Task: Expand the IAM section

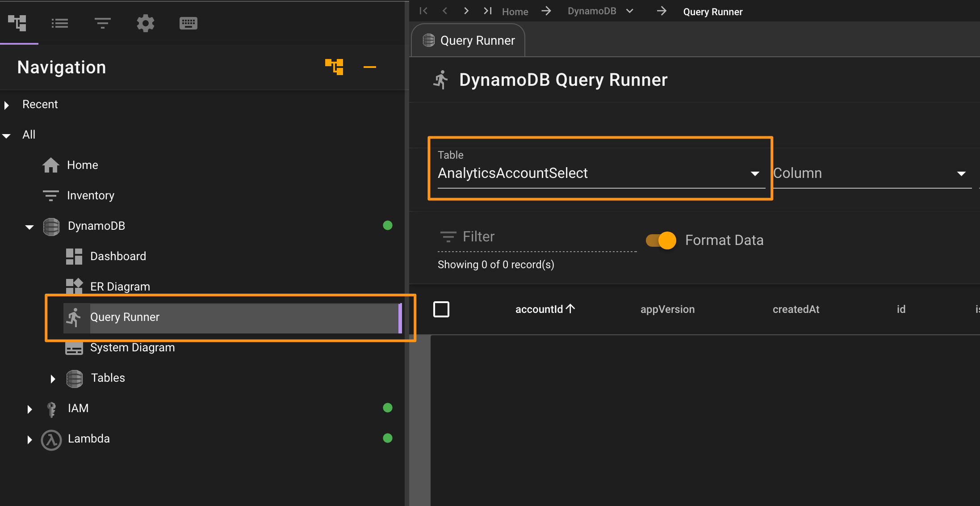Action: 29,408
